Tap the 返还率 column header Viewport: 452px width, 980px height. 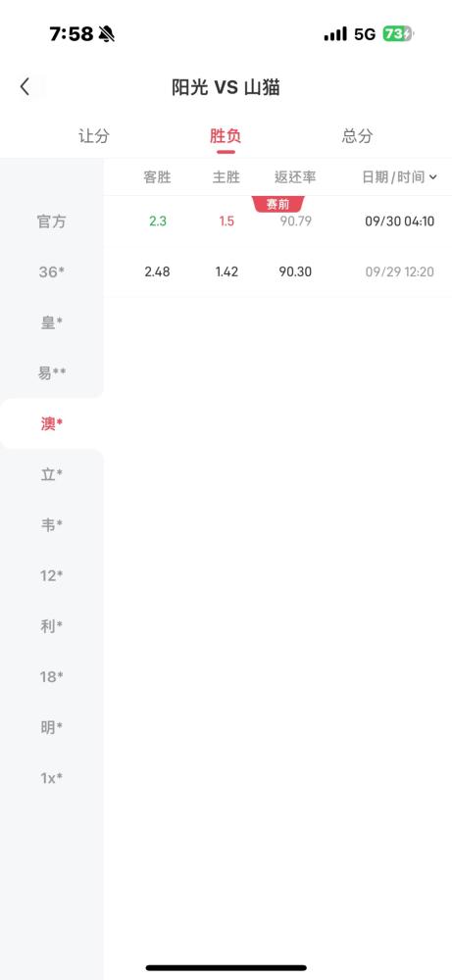click(295, 177)
